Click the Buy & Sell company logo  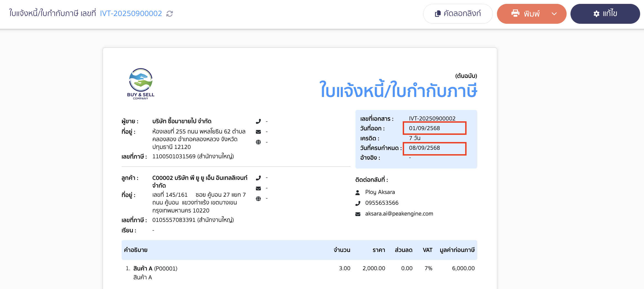(141, 84)
